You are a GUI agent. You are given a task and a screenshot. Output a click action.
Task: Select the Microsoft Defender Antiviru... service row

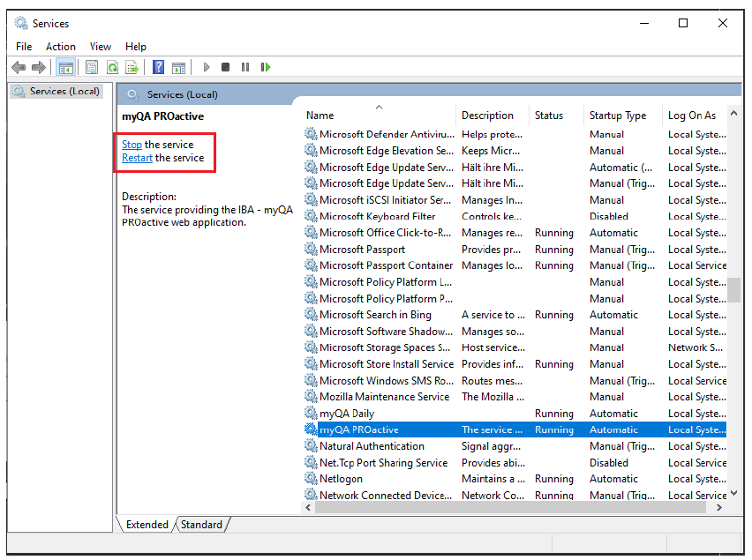click(x=515, y=134)
